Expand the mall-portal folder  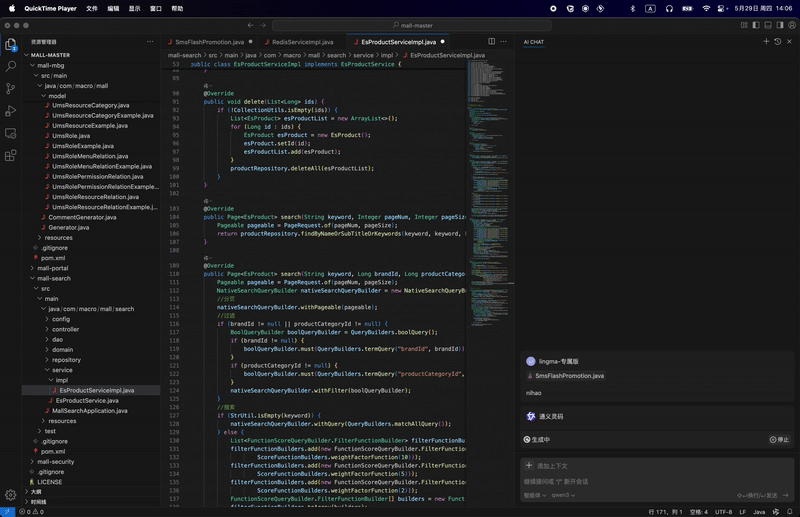tap(52, 268)
